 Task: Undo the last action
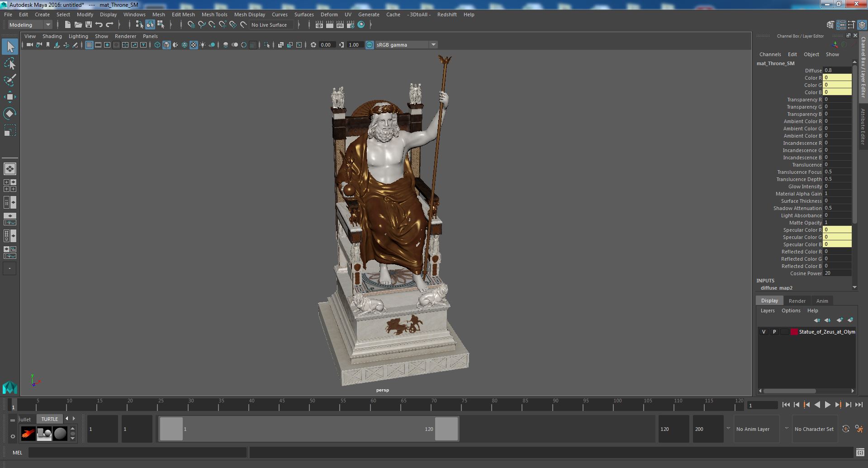click(x=99, y=25)
